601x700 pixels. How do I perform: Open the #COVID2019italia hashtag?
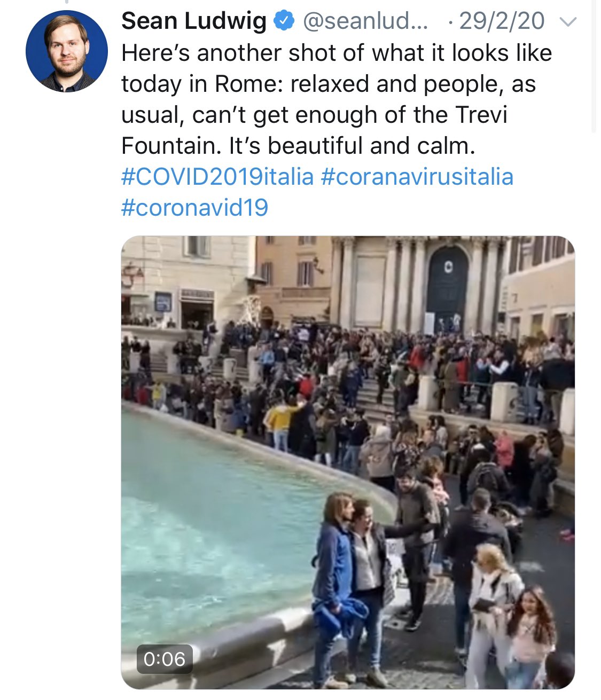[217, 177]
